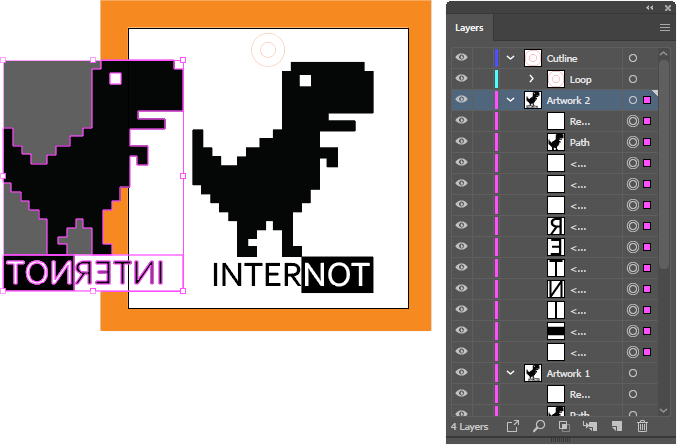
Task: Collapse the panel with the double-arrow icon
Action: coord(649,8)
